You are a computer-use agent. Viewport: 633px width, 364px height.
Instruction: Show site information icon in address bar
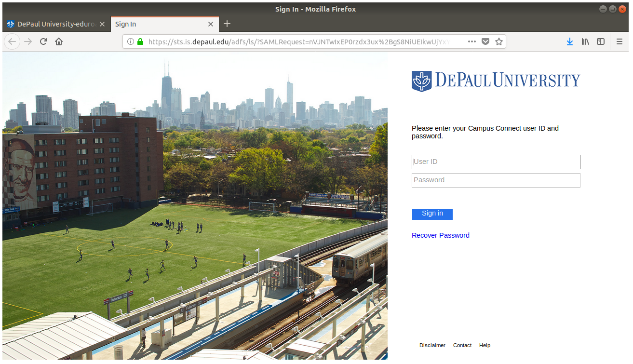click(x=130, y=42)
